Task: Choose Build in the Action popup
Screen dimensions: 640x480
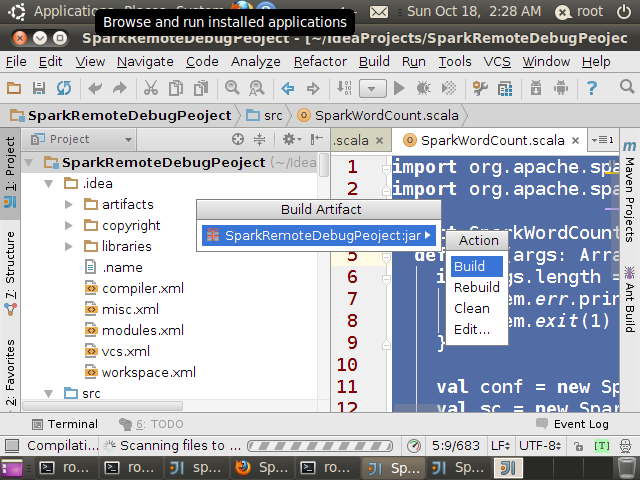Action: [477, 266]
